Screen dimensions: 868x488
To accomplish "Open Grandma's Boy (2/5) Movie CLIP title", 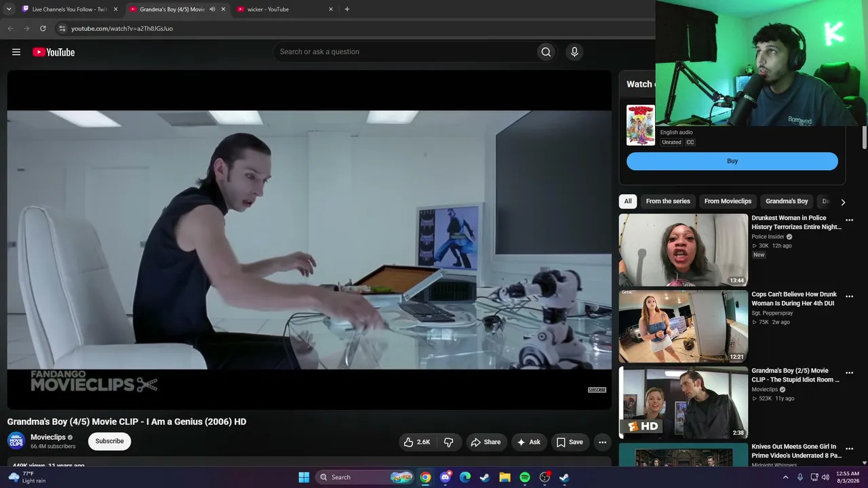I will point(795,375).
